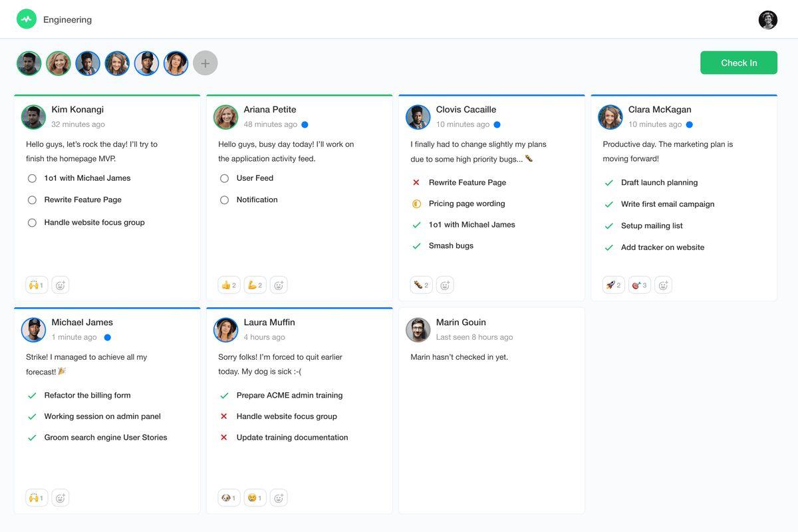The width and height of the screenshot is (798, 532).
Task: Open the Engineering team title
Action: [x=67, y=20]
